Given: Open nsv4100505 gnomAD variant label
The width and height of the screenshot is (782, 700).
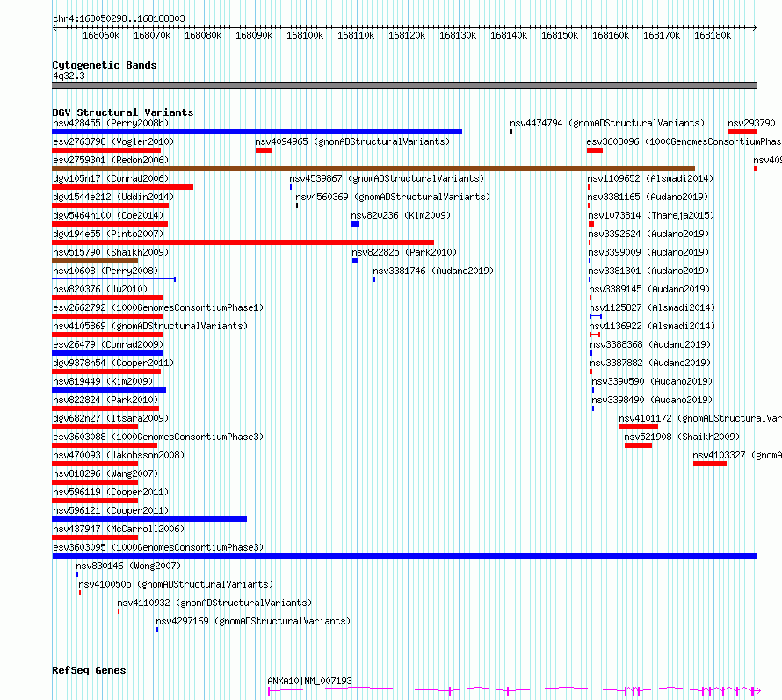Looking at the screenshot, I should (176, 584).
